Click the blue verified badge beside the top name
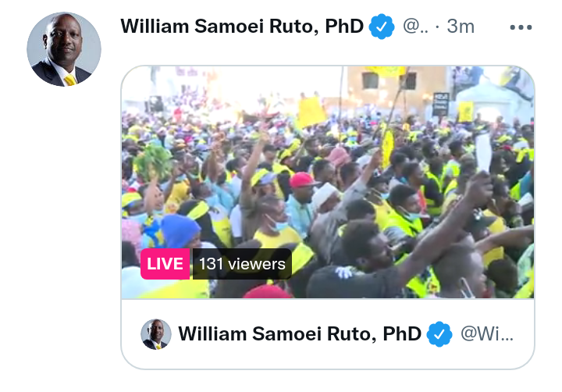Image resolution: width=562 pixels, height=392 pixels. 382,27
